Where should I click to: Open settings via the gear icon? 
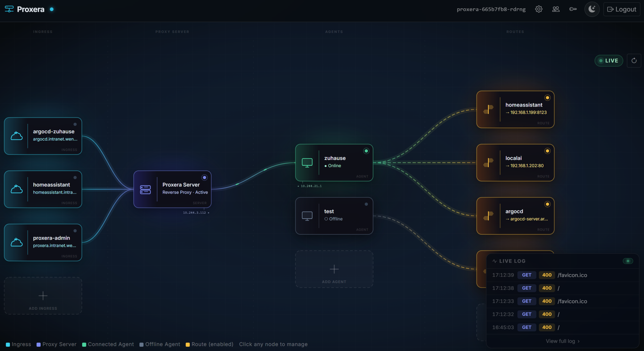(x=539, y=9)
